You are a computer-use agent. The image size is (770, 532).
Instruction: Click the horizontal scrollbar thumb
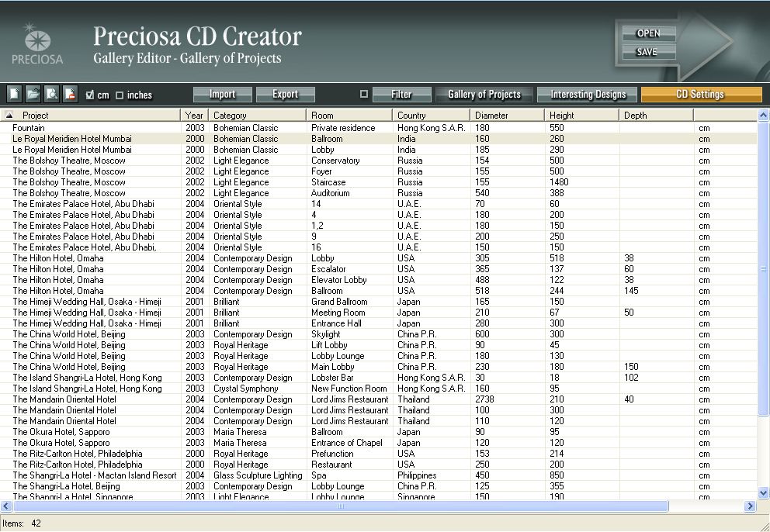(x=340, y=506)
